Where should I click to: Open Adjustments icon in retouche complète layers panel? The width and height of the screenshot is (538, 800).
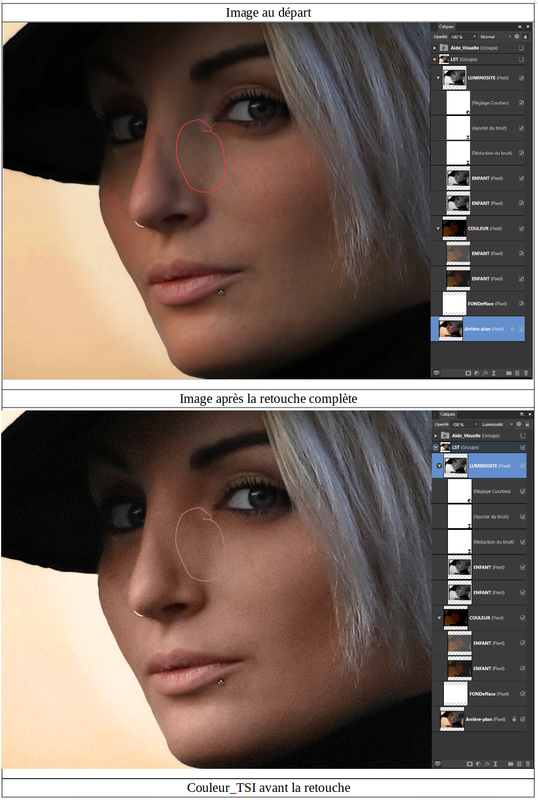tap(478, 764)
